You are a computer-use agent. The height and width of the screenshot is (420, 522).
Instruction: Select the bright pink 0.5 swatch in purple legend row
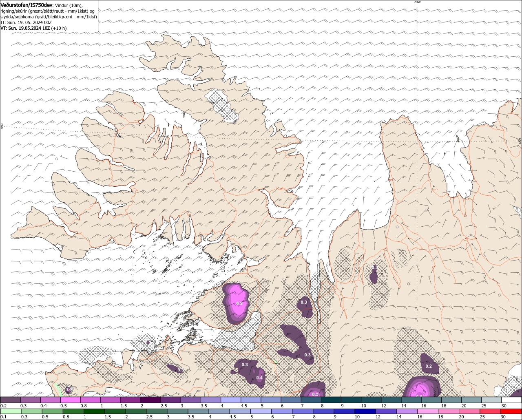[x=70, y=400]
